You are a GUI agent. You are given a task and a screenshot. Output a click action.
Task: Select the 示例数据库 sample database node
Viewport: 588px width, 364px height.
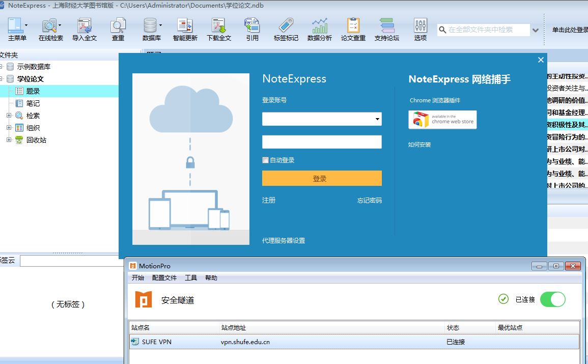(34, 67)
